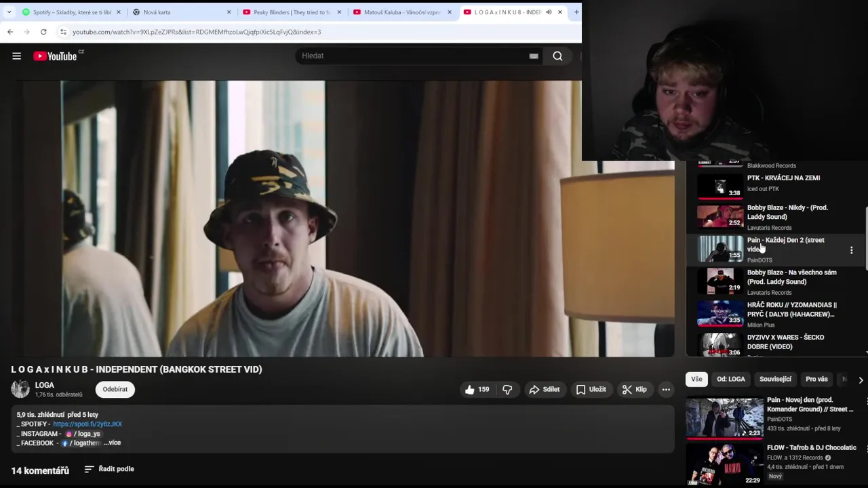Image resolution: width=868 pixels, height=488 pixels.
Task: Close the Peaky Blinders tab
Action: pyautogui.click(x=339, y=12)
